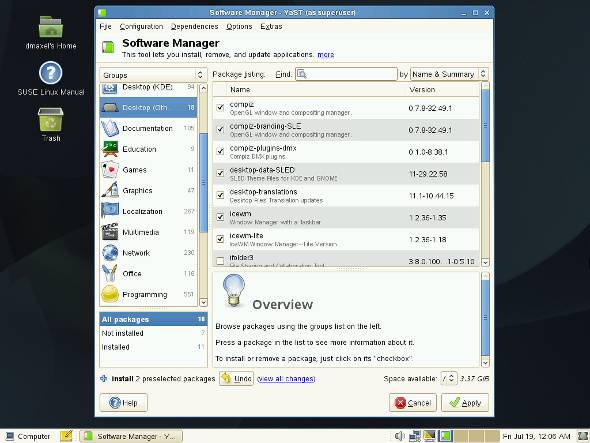Click the Help button
Image resolution: width=590 pixels, height=443 pixels.
[x=123, y=403]
